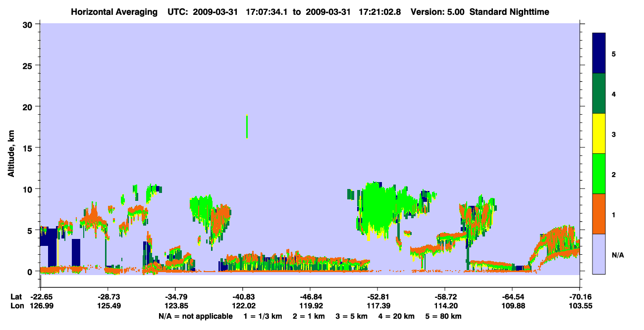
Task: Click the lavender N/A color swatch
Action: 599,254
